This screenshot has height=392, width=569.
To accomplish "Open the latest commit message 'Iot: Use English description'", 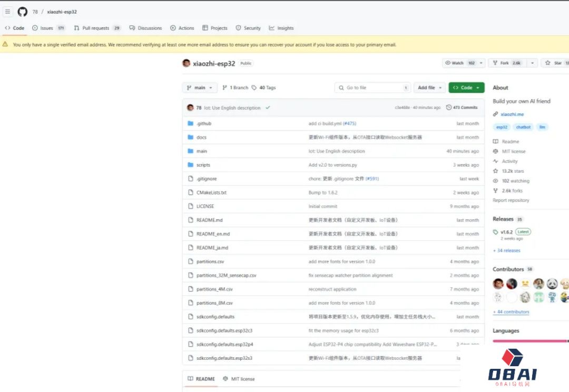I will click(232, 108).
